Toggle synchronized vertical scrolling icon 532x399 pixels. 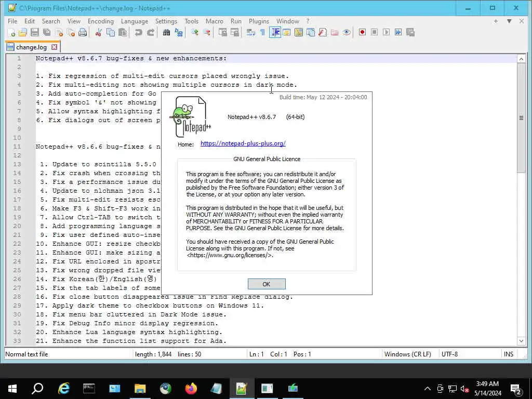222,32
